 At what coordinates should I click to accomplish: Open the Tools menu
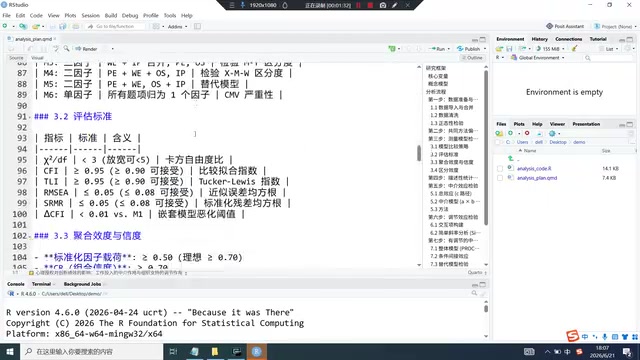(x=170, y=16)
